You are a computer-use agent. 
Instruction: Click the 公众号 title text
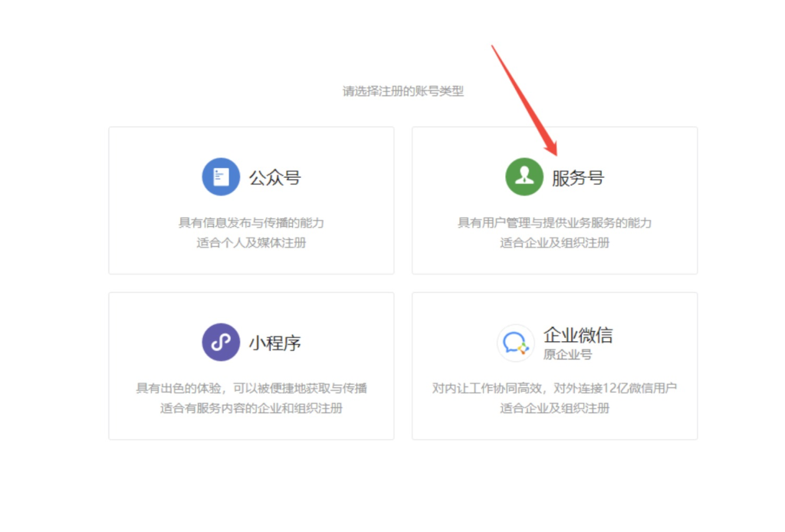pyautogui.click(x=277, y=177)
